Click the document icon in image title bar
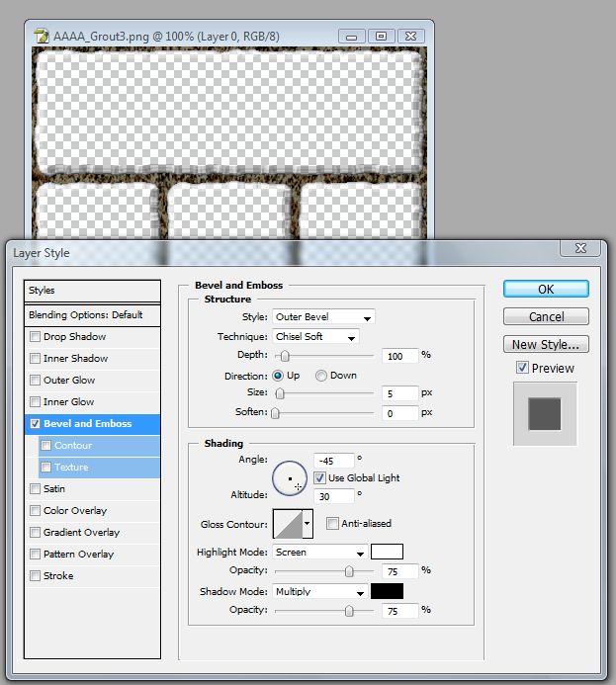The image size is (616, 685). (42, 36)
